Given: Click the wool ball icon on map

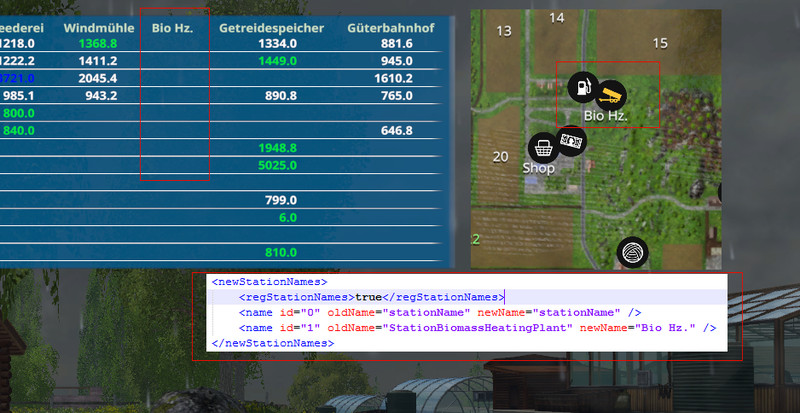Looking at the screenshot, I should point(632,251).
